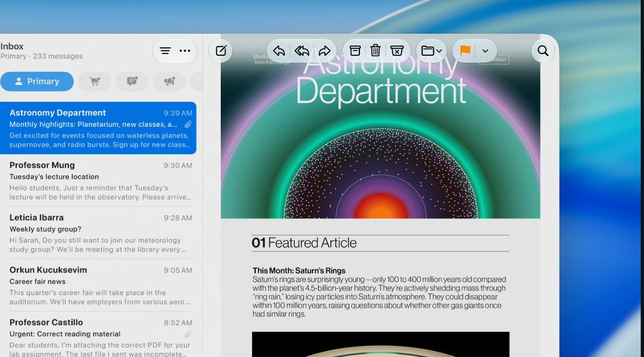This screenshot has height=357, width=644.
Task: Click This Month: Saturn's Rings title
Action: tap(299, 271)
